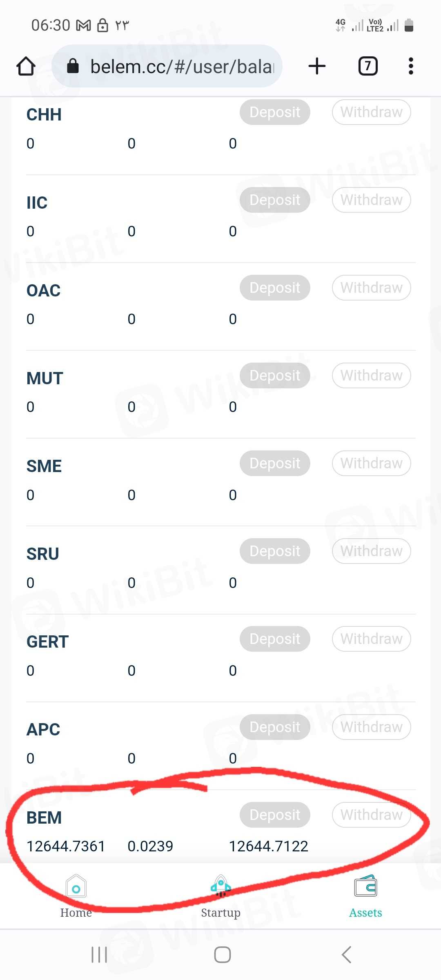Deposit into the BEM balance
The height and width of the screenshot is (980, 441).
click(275, 815)
